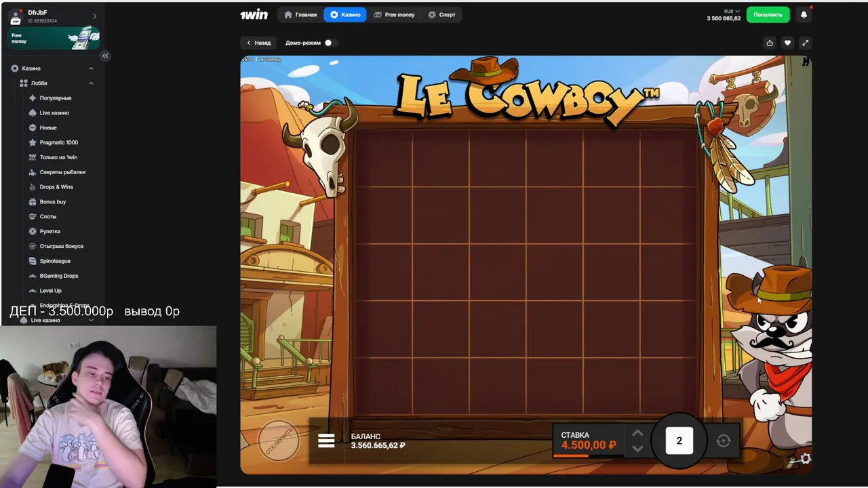This screenshot has height=488, width=868.
Task: Click the spin button showing 2
Action: pyautogui.click(x=679, y=441)
